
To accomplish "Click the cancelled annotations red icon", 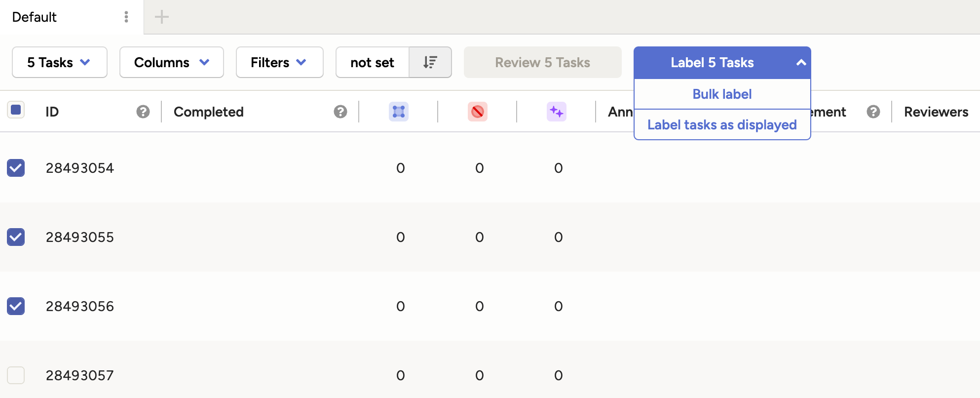I will point(477,112).
